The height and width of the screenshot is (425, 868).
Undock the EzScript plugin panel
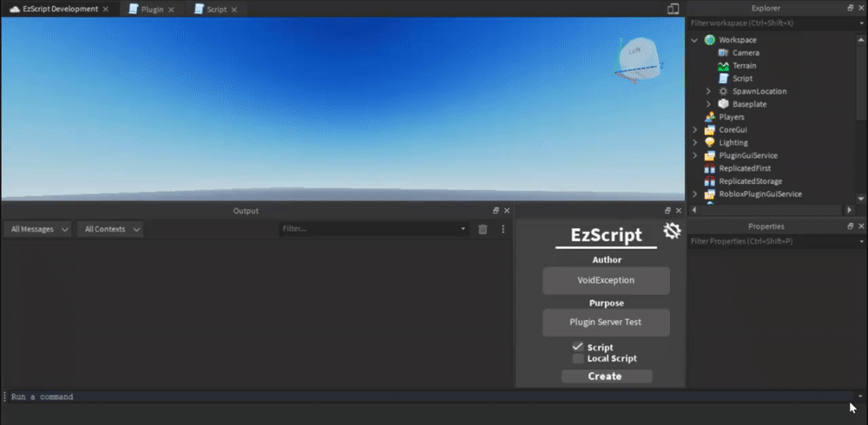[x=667, y=211]
